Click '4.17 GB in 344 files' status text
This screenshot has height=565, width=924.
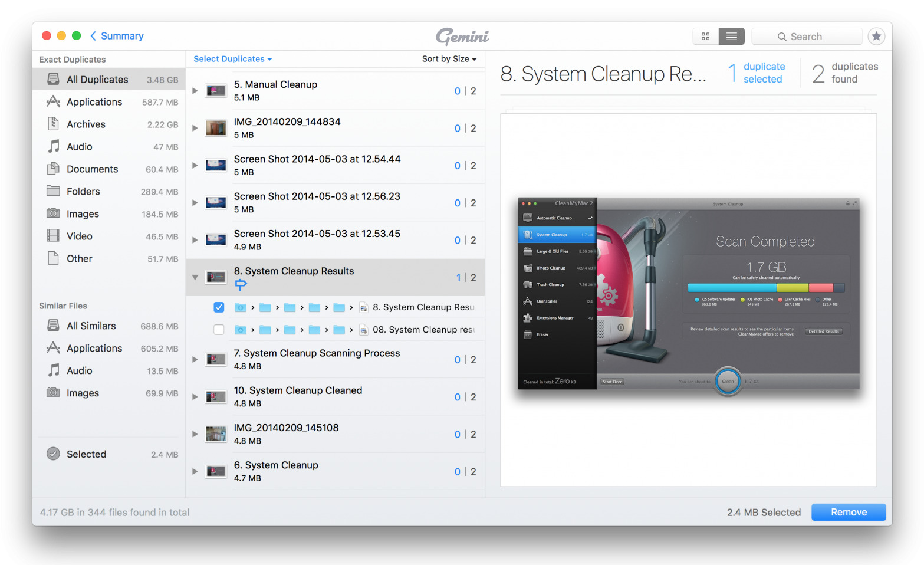(114, 513)
